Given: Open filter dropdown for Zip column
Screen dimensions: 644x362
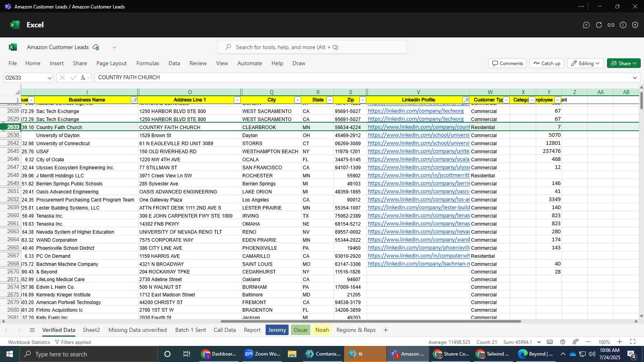Looking at the screenshot, I should pyautogui.click(x=363, y=100).
